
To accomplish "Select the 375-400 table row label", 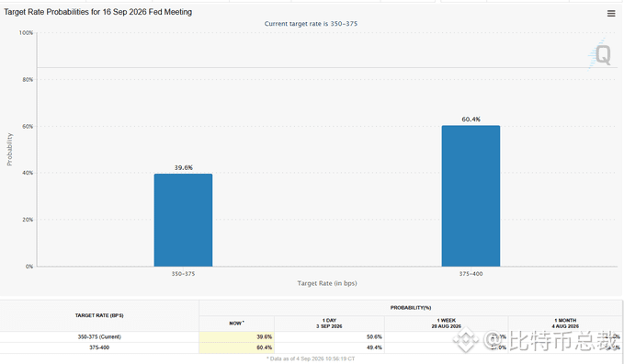I will click(99, 347).
